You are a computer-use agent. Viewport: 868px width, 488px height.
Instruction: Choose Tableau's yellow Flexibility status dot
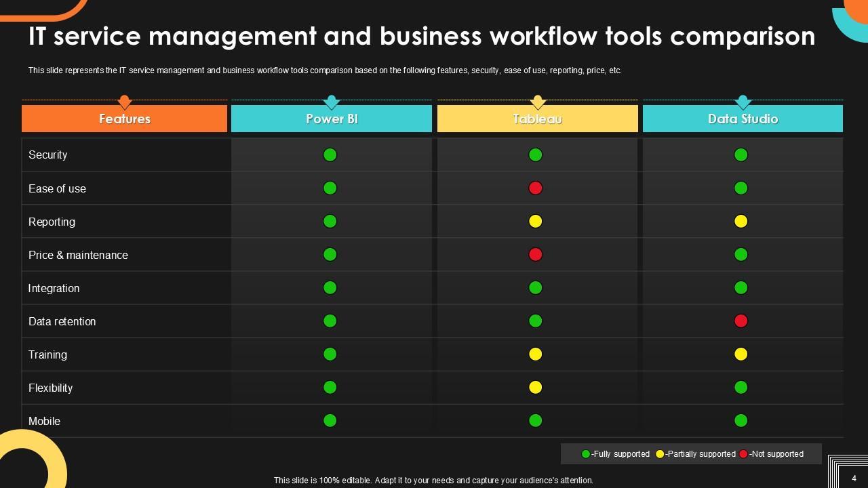coord(535,388)
